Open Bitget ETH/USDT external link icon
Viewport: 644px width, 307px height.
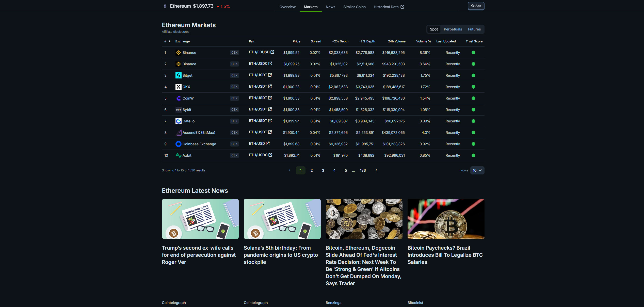[270, 75]
